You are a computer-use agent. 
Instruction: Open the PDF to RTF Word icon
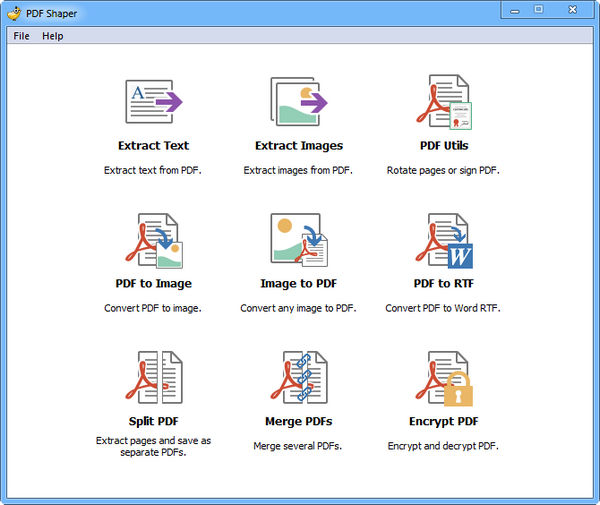[x=443, y=240]
